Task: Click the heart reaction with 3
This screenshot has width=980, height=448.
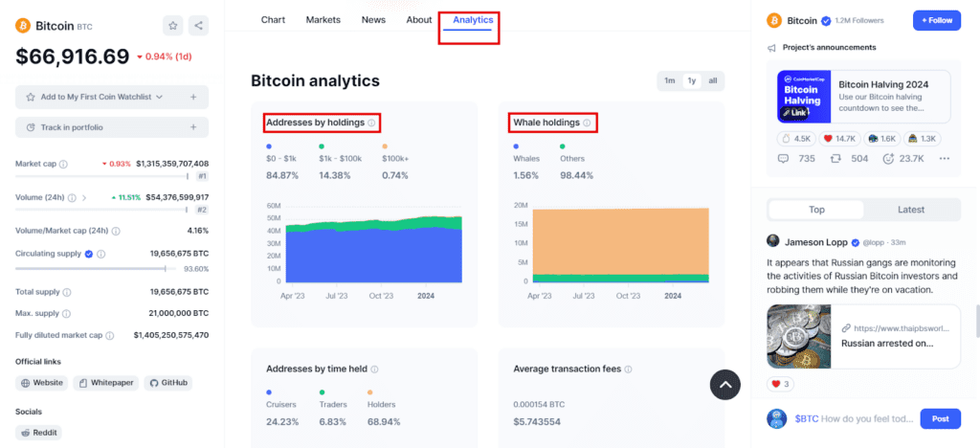Action: (780, 384)
